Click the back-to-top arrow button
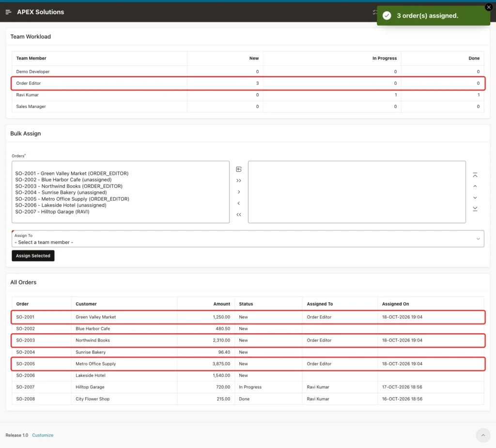Image resolution: width=496 pixels, height=448 pixels. (x=483, y=435)
